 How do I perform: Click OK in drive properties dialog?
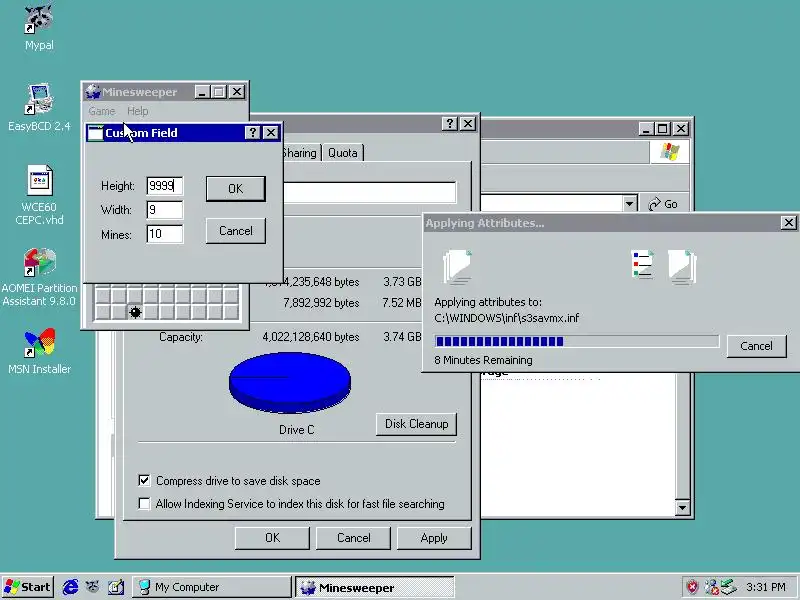[272, 538]
